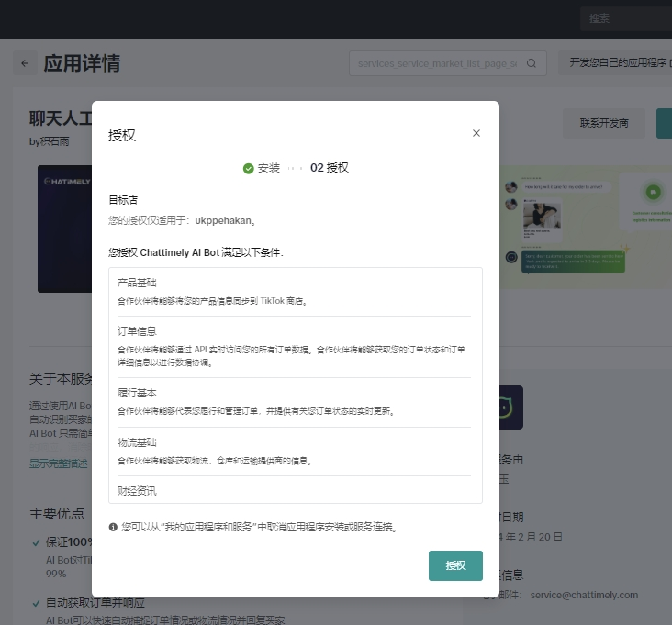This screenshot has width=672, height=625.
Task: Select the 产品基础 permission entry
Action: [x=137, y=283]
